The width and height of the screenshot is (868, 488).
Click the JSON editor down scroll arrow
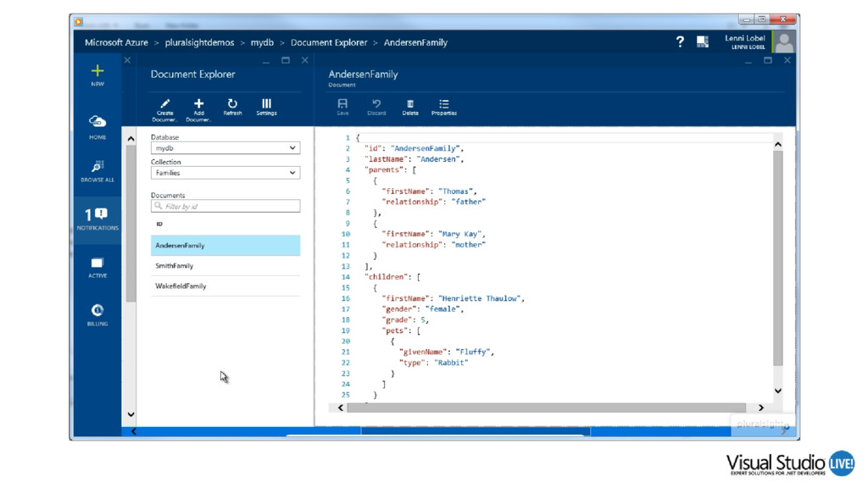point(778,391)
